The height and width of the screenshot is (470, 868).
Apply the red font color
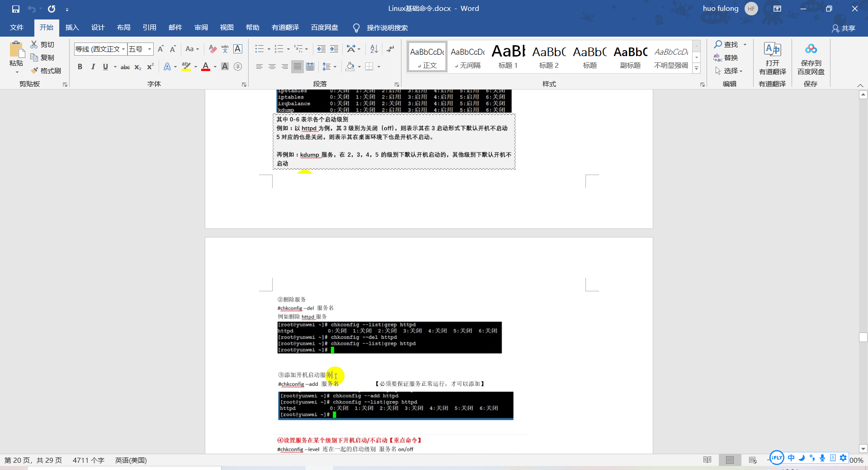point(206,66)
